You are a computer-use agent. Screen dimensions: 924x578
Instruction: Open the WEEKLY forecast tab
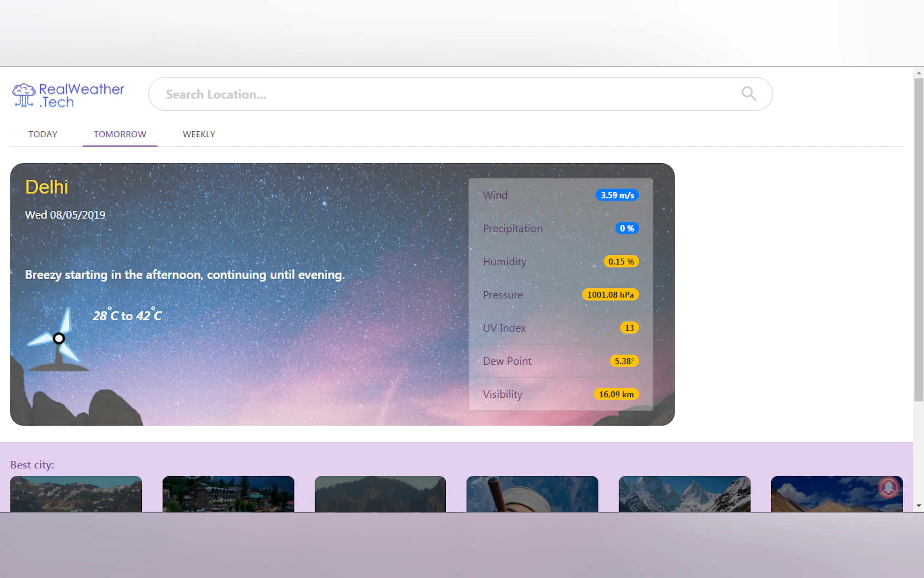click(x=199, y=134)
